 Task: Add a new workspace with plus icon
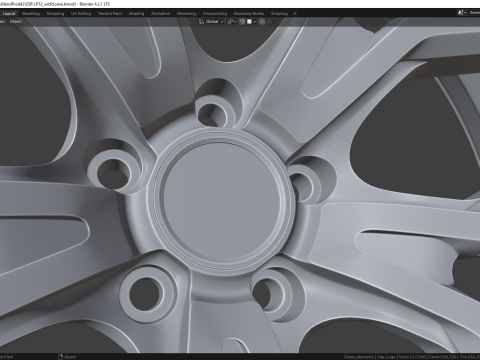click(x=295, y=14)
